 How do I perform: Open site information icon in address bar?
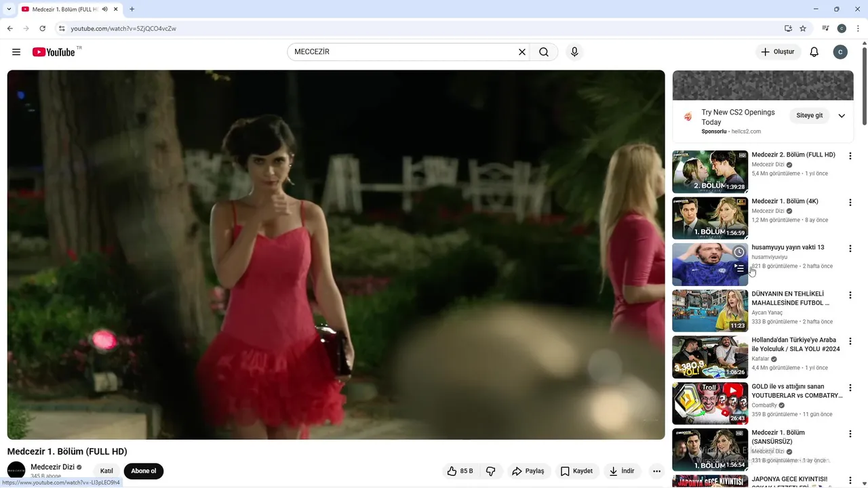click(61, 28)
